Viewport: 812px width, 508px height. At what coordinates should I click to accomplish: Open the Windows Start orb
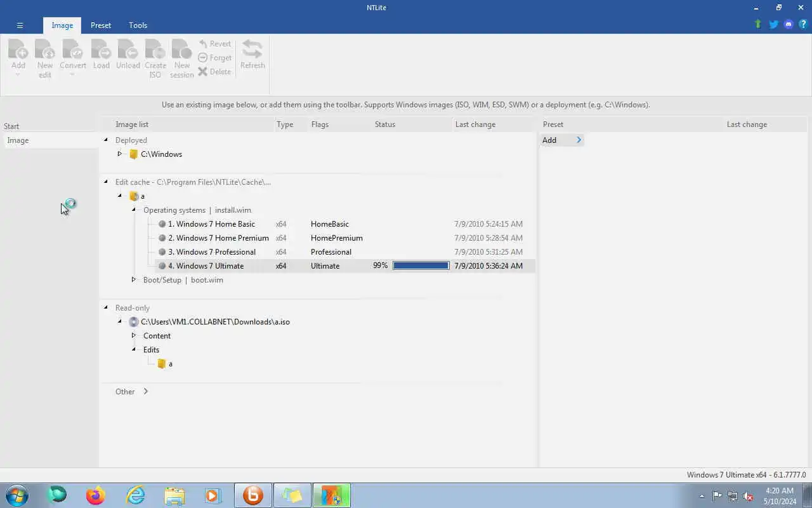point(17,495)
